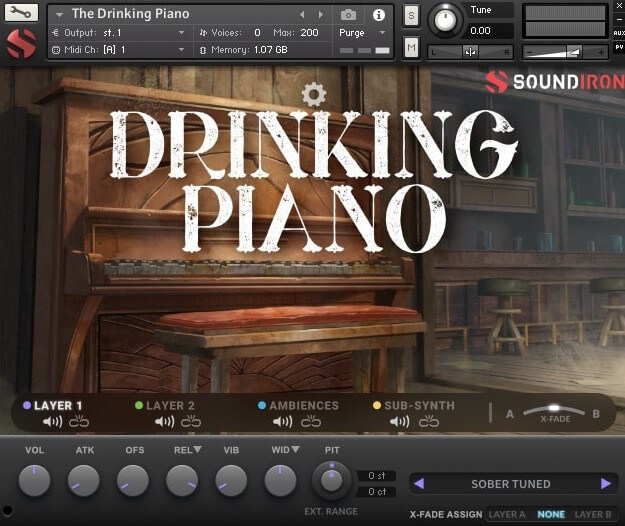
Task: Click the VIB knob
Action: pyautogui.click(x=231, y=480)
